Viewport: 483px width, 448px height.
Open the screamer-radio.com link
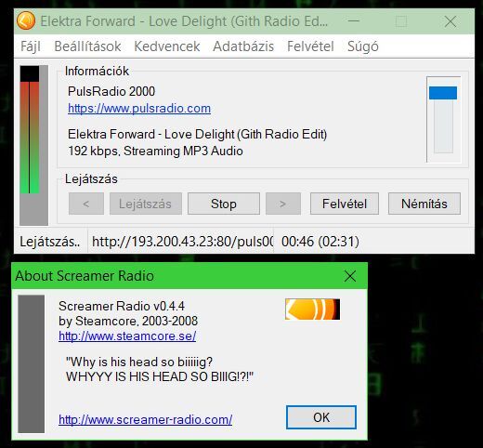click(x=145, y=419)
